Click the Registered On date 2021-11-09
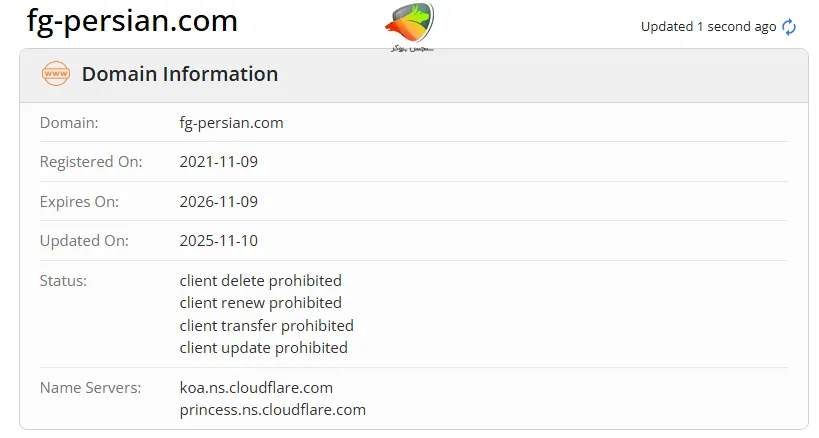 click(x=219, y=162)
